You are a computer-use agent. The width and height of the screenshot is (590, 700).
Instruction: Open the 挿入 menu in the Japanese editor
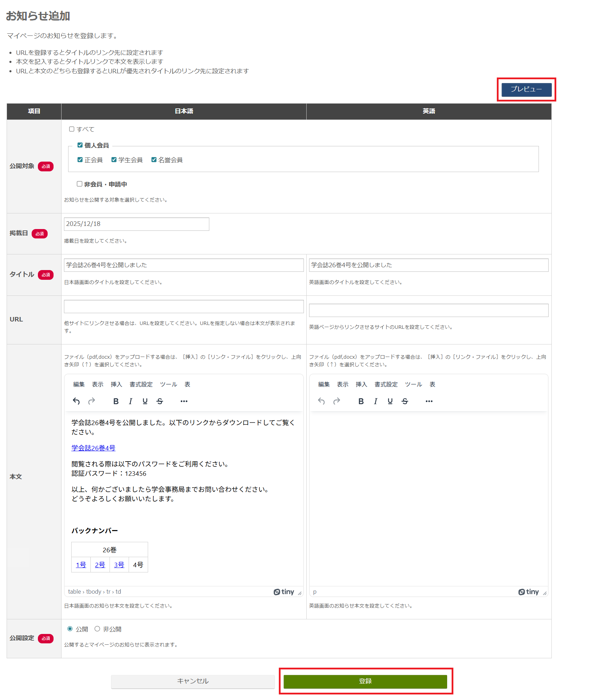click(x=116, y=384)
